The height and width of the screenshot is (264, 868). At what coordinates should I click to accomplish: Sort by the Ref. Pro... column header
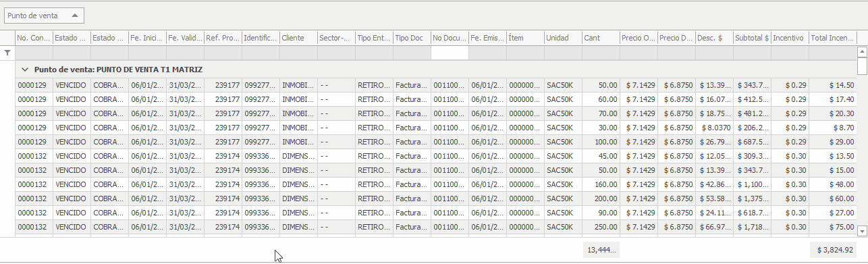223,38
